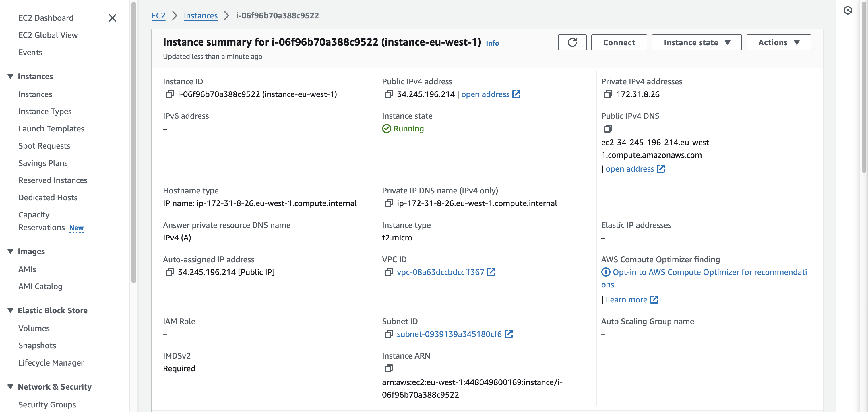Click the sidebar vertical scrollbar
This screenshot has width=868, height=412.
134,141
